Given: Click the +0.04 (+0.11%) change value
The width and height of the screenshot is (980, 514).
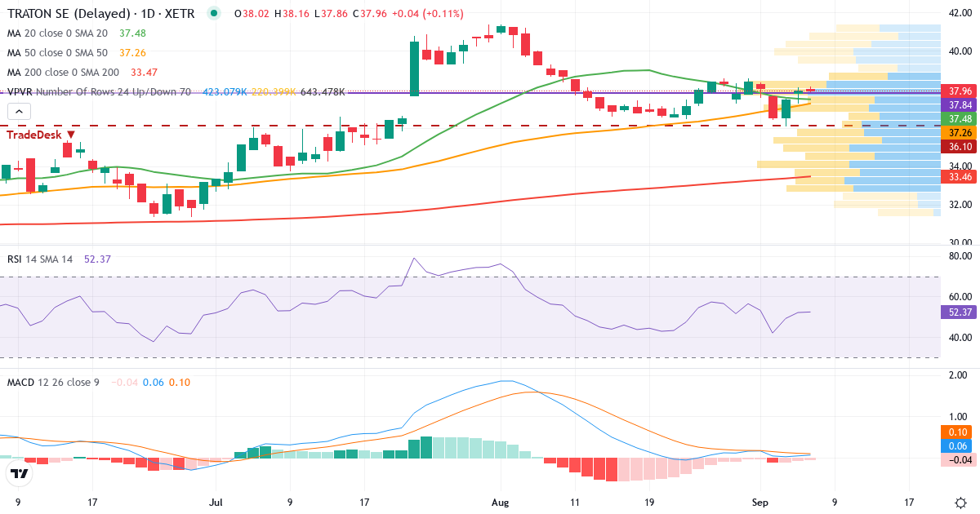Looking at the screenshot, I should click(x=426, y=14).
